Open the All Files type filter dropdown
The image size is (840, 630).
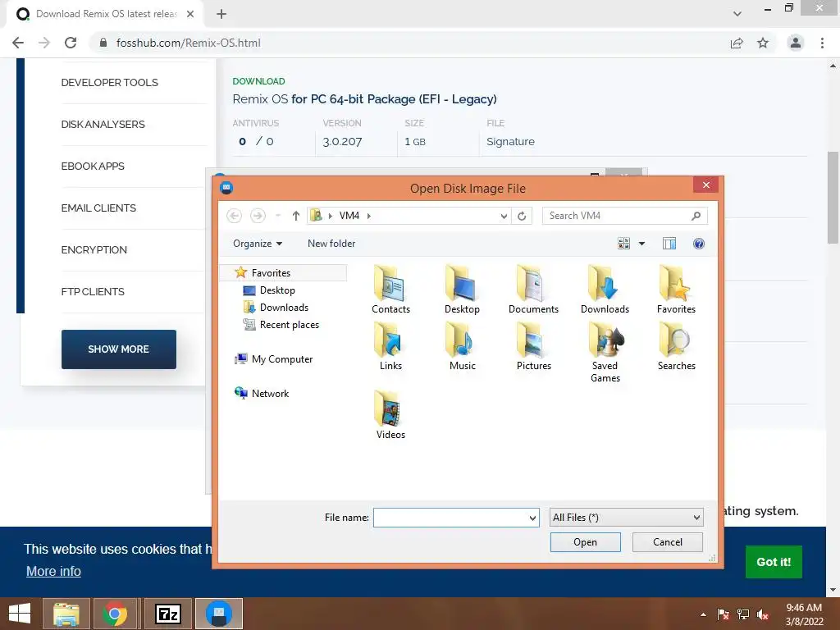coord(626,518)
